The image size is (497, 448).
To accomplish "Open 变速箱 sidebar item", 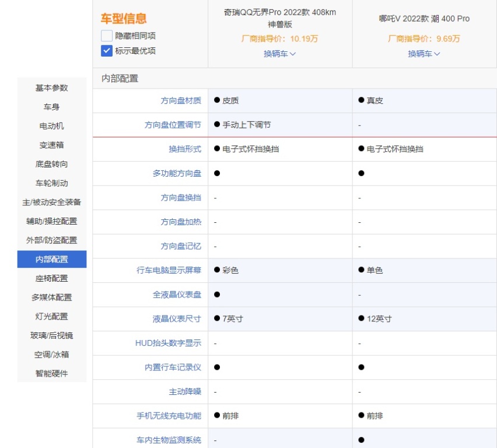I will [52, 145].
